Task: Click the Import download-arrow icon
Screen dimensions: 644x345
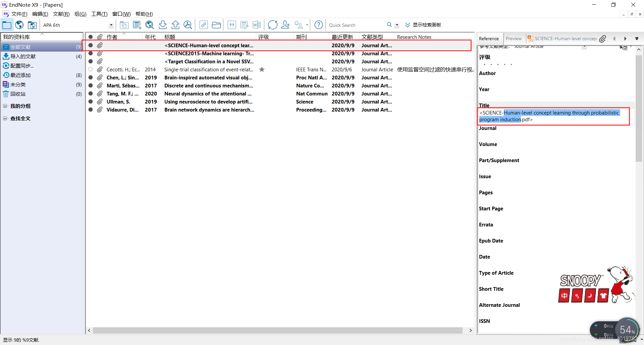Action: click(163, 25)
